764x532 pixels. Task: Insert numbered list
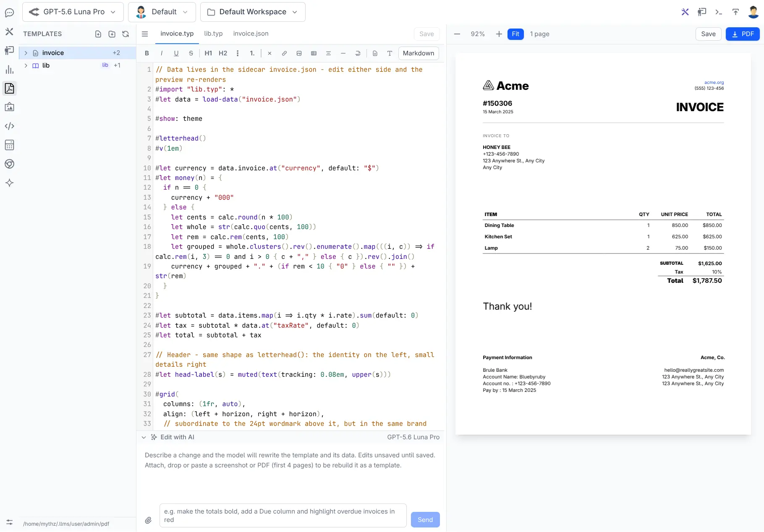(252, 53)
